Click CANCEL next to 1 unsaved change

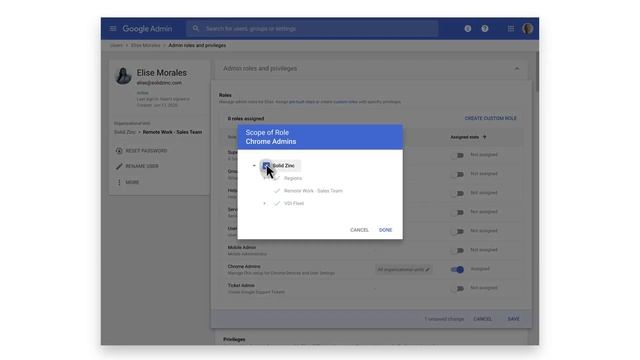click(482, 319)
